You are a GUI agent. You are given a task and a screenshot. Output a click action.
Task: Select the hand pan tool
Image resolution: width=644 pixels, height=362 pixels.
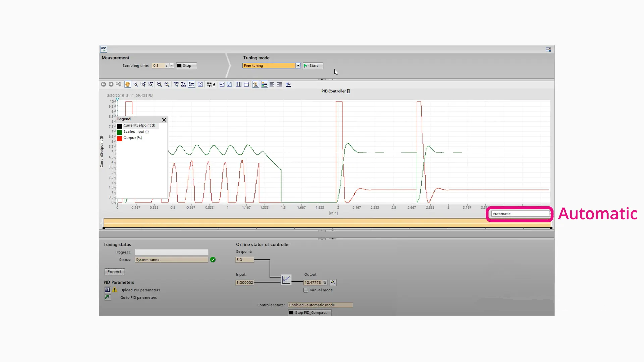(127, 84)
